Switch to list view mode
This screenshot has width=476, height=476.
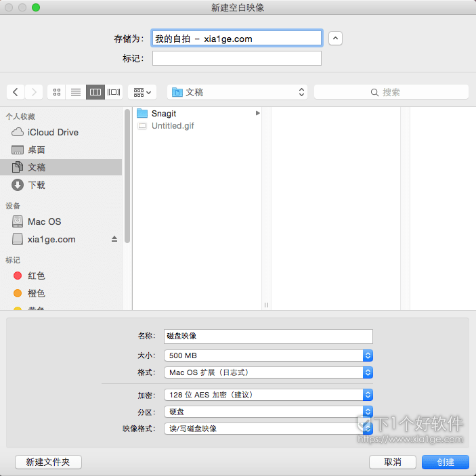point(76,92)
